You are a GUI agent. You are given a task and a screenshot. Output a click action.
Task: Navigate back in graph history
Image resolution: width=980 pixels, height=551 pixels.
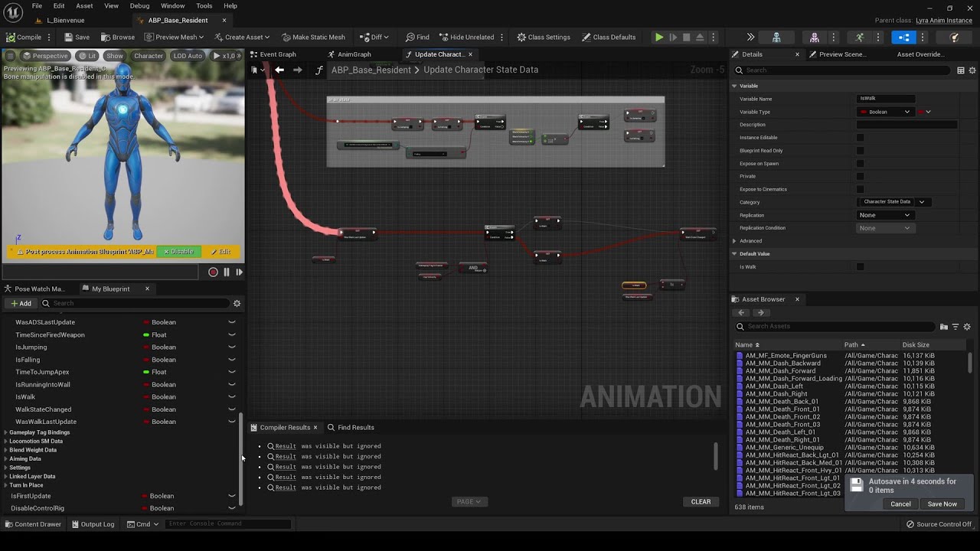coord(279,70)
